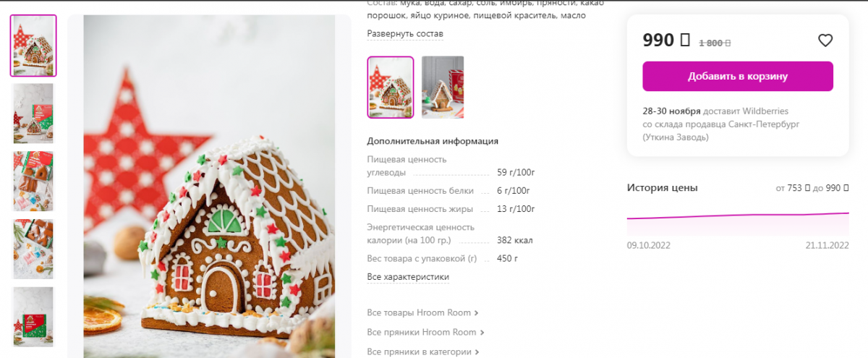This screenshot has height=358, width=868.
Task: Open Все пряники в категории link
Action: (x=420, y=352)
